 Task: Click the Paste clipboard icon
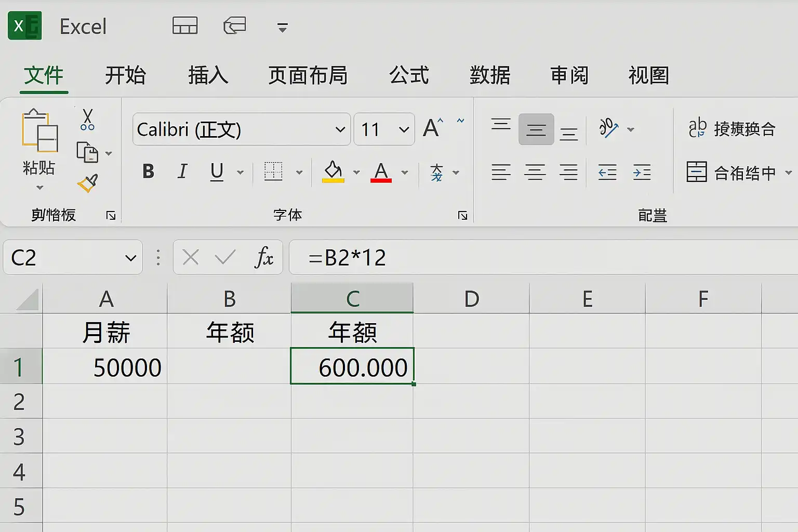(39, 130)
